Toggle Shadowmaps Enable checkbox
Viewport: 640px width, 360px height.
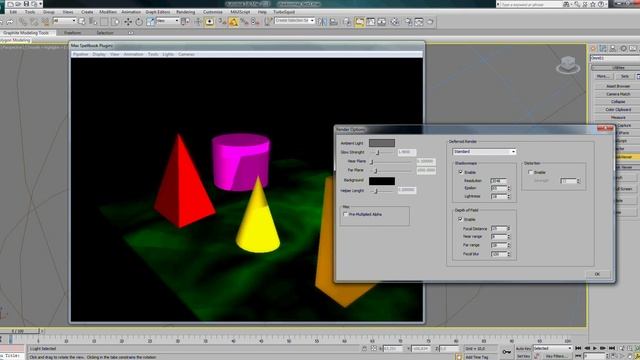(461, 172)
